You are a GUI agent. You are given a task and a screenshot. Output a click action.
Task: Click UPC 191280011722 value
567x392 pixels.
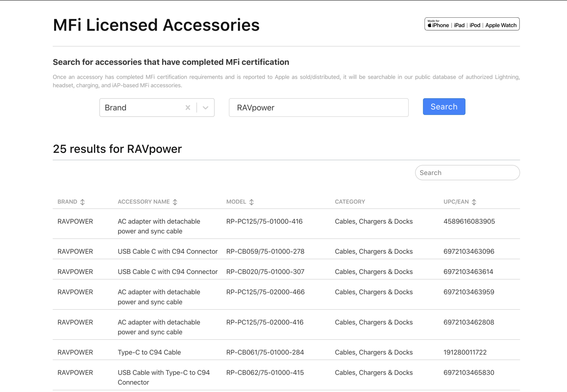(465, 352)
